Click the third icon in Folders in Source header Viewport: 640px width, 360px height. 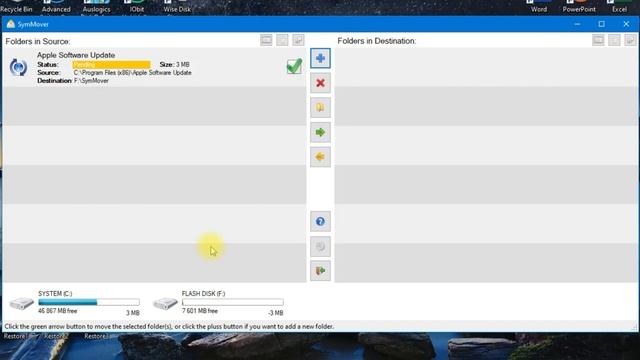(x=298, y=40)
